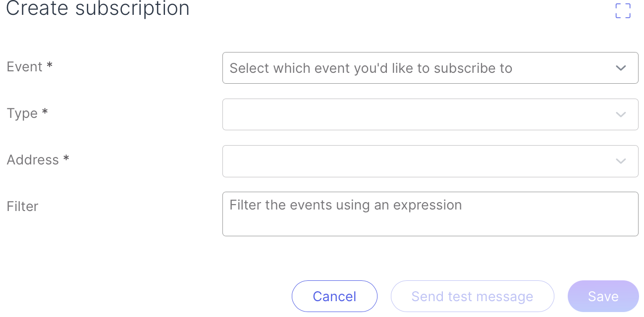Cancel the subscription creation
The width and height of the screenshot is (644, 317).
[x=334, y=296]
